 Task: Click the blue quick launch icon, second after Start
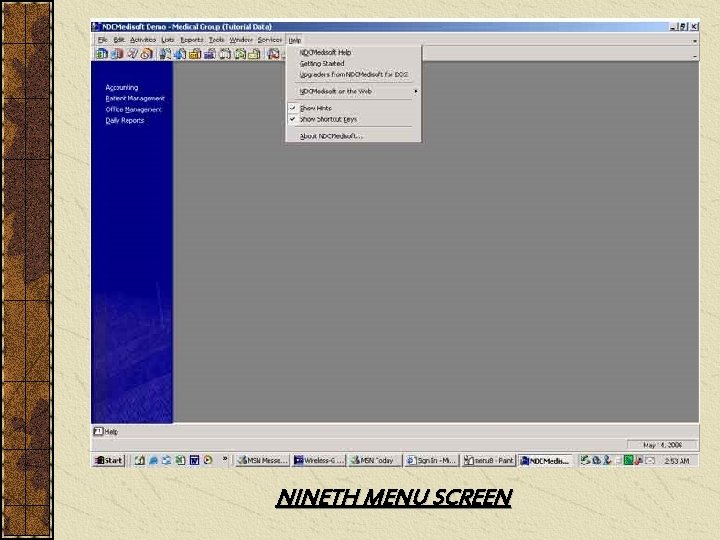click(153, 460)
